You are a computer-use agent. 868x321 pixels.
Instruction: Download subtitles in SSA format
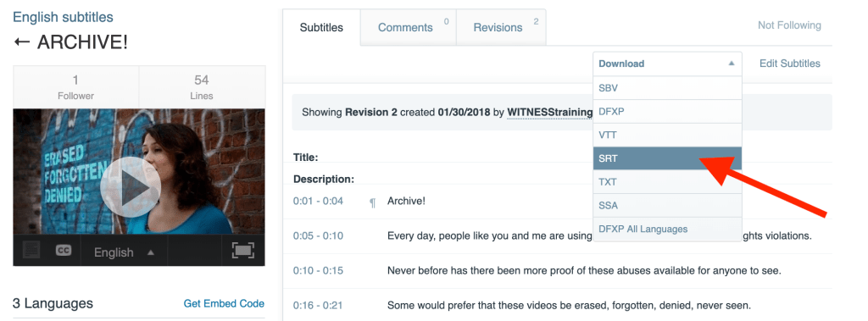coord(667,205)
